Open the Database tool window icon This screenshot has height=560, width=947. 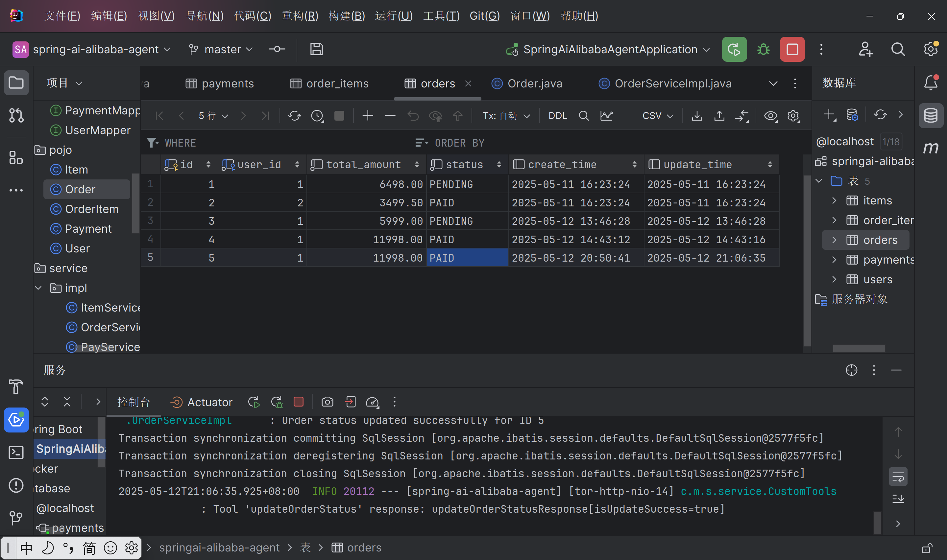pos(930,115)
